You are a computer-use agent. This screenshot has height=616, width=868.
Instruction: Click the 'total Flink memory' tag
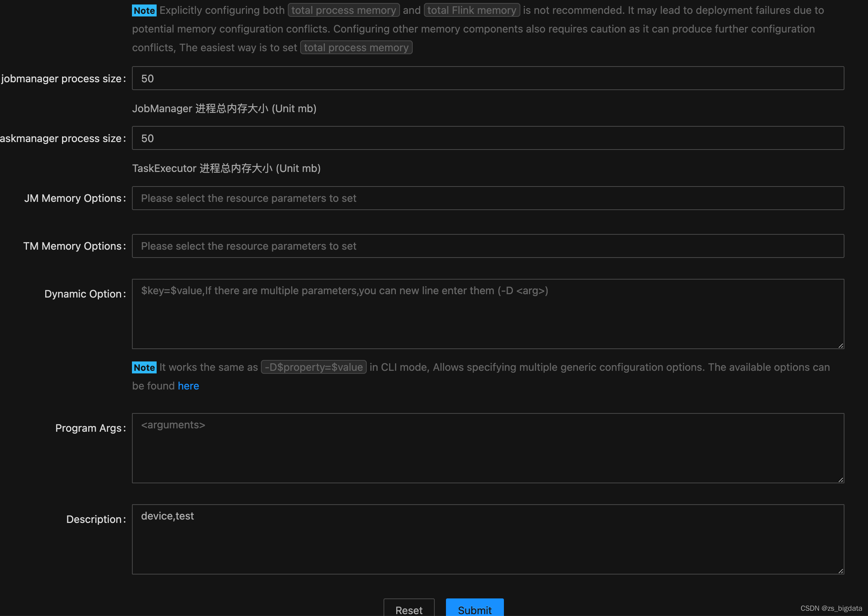471,10
